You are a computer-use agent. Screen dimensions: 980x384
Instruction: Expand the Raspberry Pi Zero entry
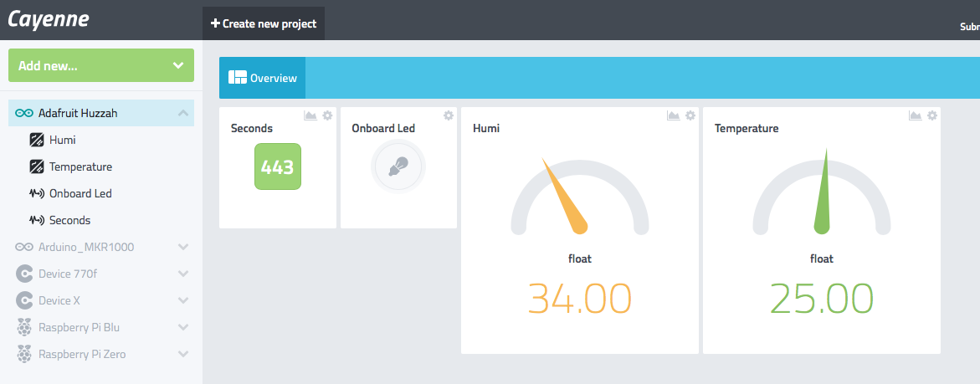click(x=183, y=354)
